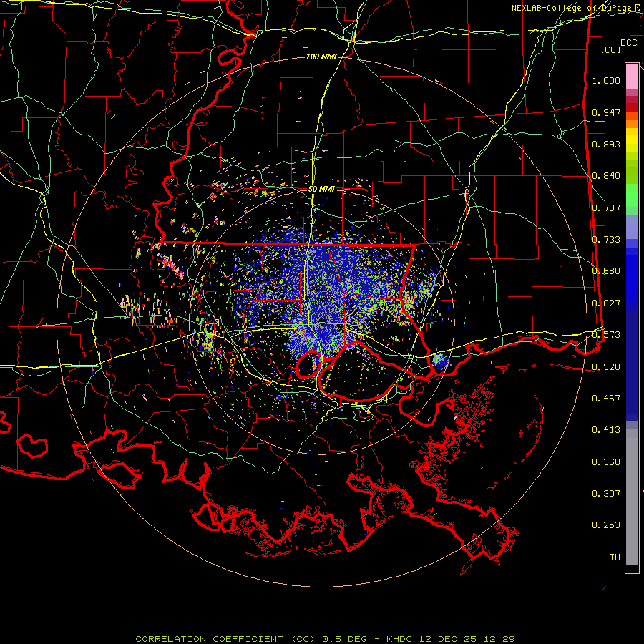Click the KHDC station identifier
Image resolution: width=644 pixels, height=644 pixels.
401,639
